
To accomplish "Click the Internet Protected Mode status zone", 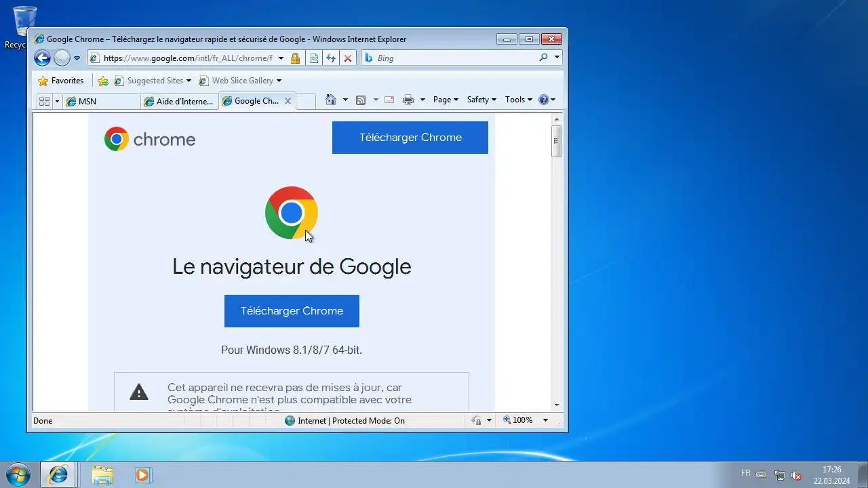I will [344, 421].
